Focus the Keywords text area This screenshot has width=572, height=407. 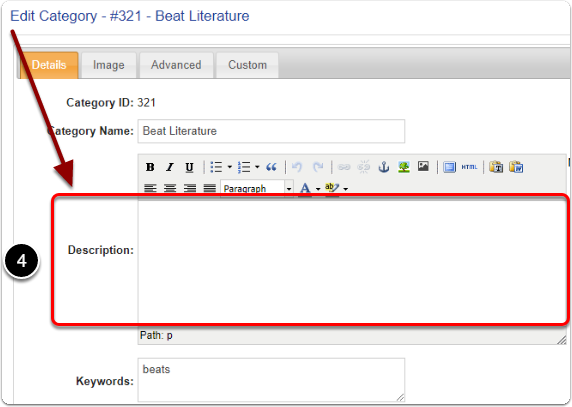[271, 380]
